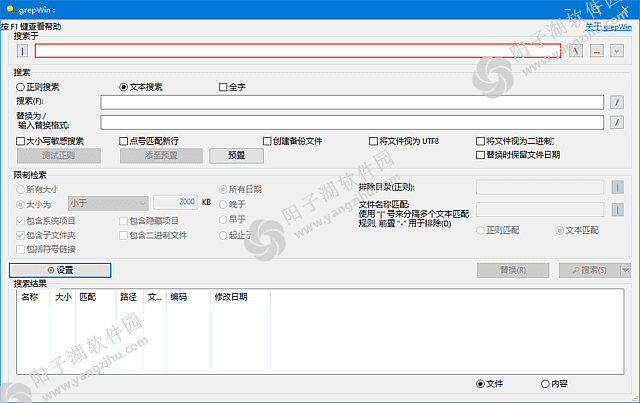
Task: Enable 大小写敏感搜索 checkbox
Action: [50, 141]
